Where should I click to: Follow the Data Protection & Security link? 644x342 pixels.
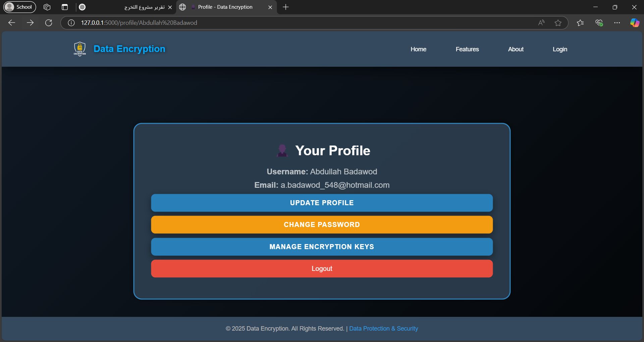coord(383,329)
